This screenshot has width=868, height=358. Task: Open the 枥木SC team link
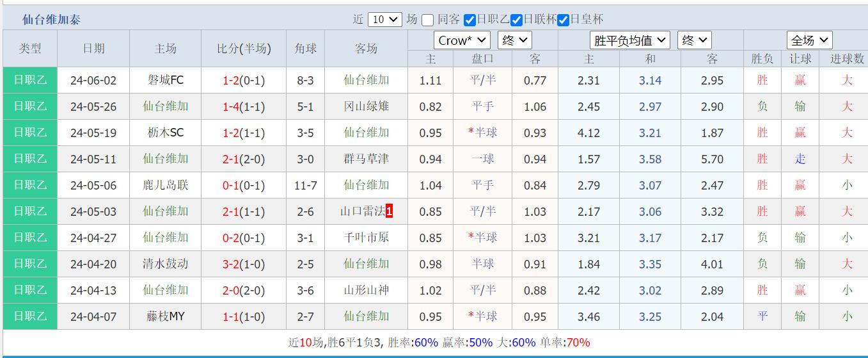point(166,133)
